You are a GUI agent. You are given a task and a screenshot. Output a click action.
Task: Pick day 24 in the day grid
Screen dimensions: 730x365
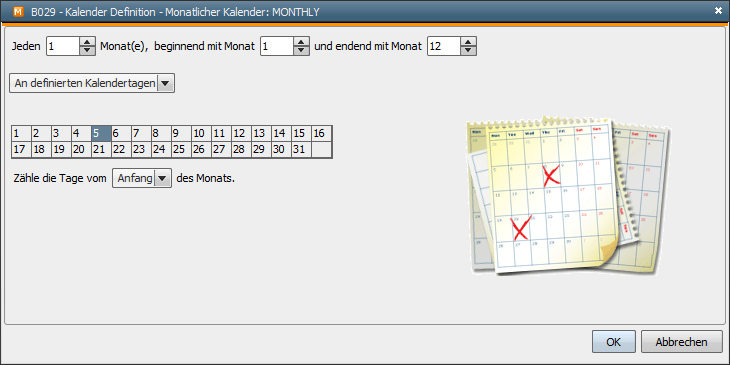point(161,149)
